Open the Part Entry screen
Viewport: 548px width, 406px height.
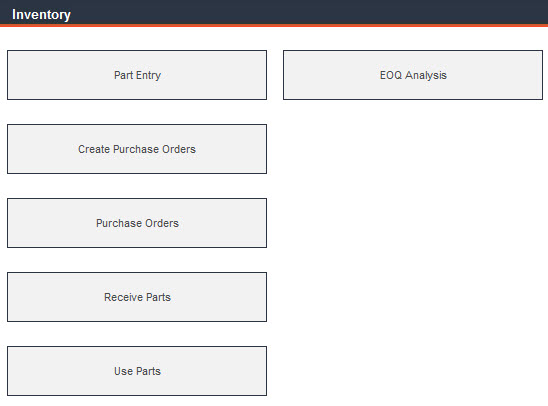tap(137, 75)
